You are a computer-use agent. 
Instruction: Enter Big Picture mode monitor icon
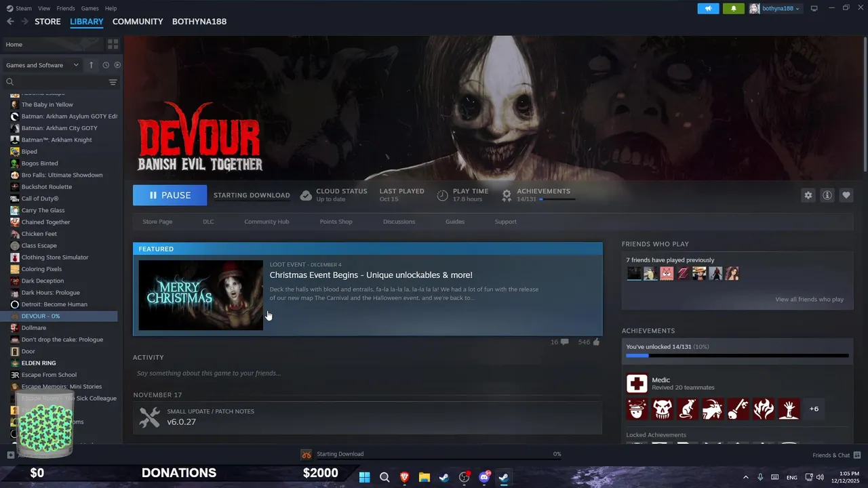[x=814, y=8]
